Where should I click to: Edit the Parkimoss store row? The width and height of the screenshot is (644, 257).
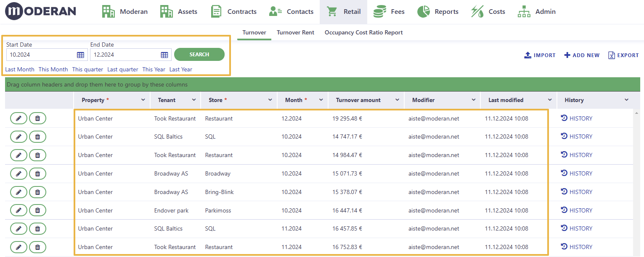pos(19,210)
